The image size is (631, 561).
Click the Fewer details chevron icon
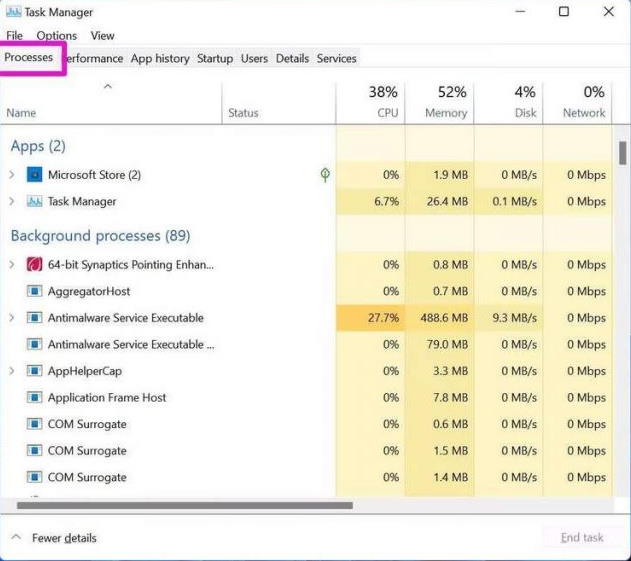coord(16,537)
